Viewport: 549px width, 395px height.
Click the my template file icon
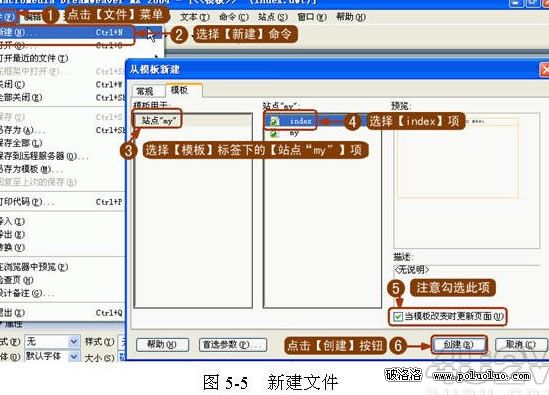coord(273,133)
